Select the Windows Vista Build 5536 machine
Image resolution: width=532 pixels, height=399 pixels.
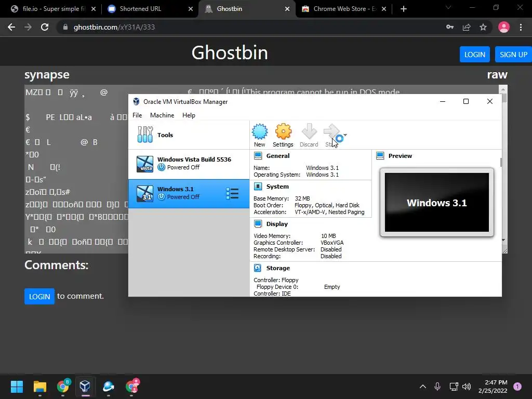click(x=189, y=164)
